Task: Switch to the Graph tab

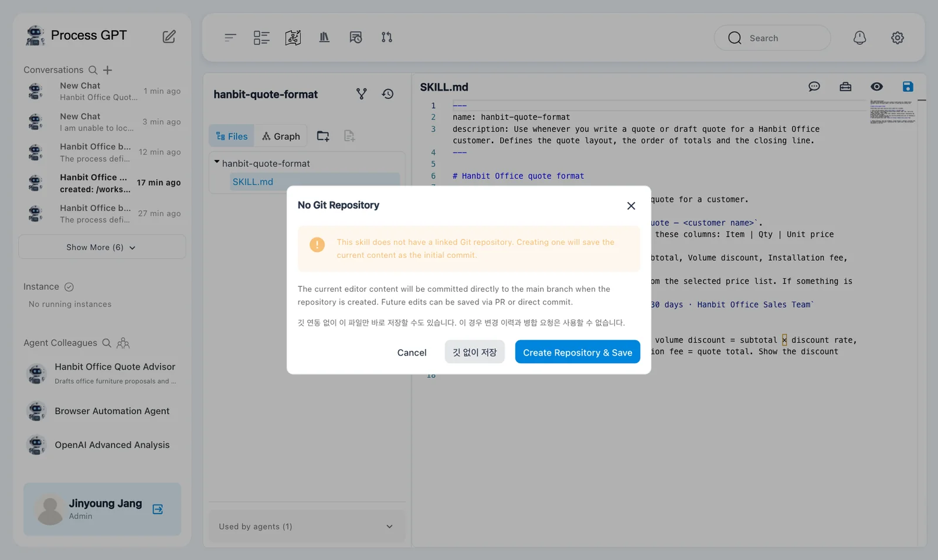Action: click(281, 136)
